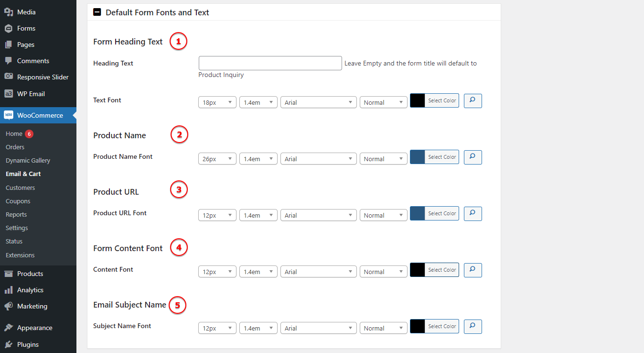
Task: Preview the Product Name Font with magnifier
Action: point(472,157)
